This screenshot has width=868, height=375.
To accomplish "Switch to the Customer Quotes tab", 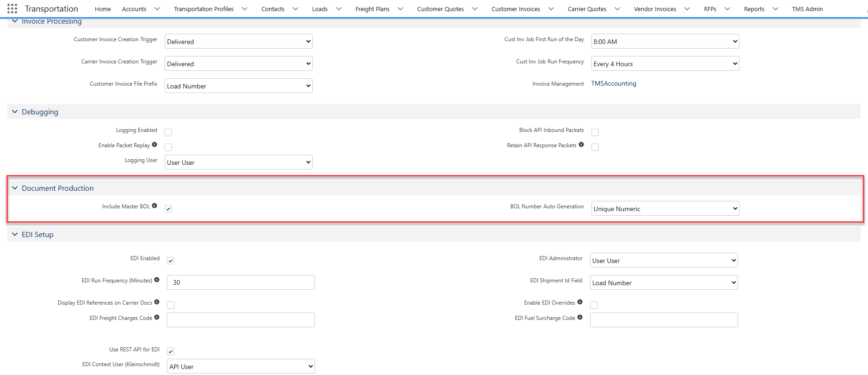I will coord(440,9).
